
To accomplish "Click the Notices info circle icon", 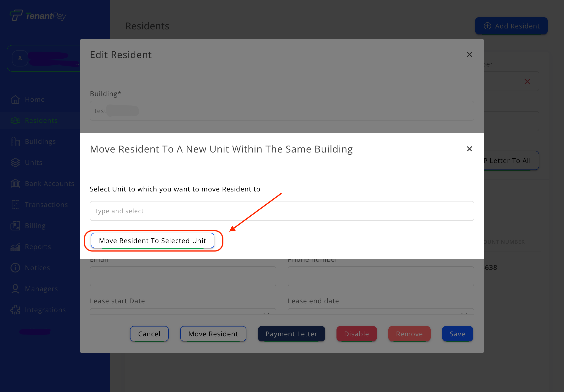I will (15, 268).
